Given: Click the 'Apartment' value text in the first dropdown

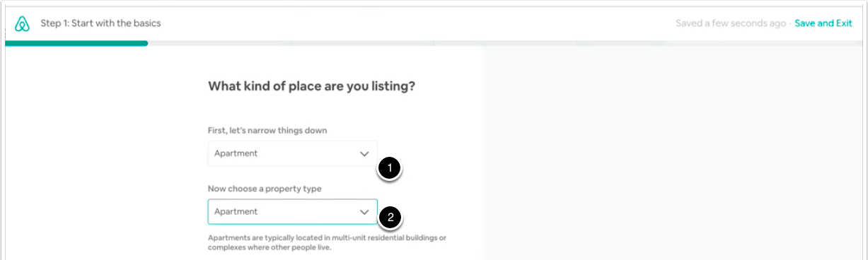Looking at the screenshot, I should 236,153.
